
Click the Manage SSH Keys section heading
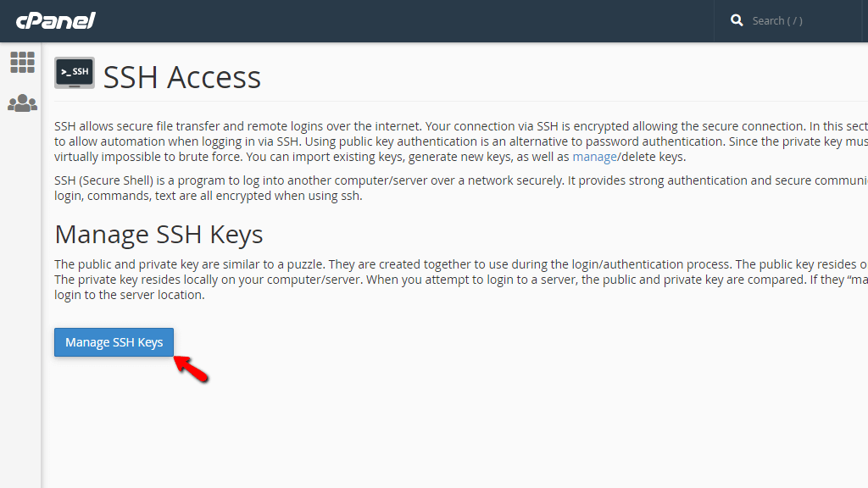point(158,234)
